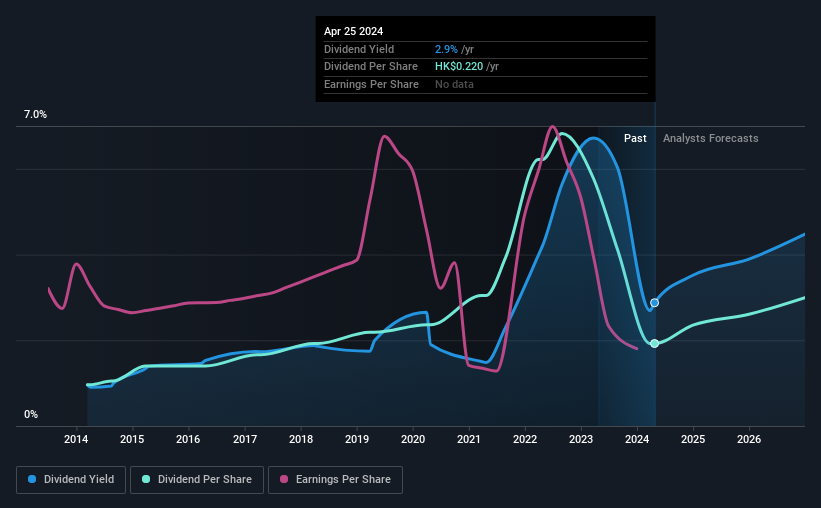Click the pink Earnings Per Share legend dot
Screen dimensions: 821x508
tap(284, 479)
